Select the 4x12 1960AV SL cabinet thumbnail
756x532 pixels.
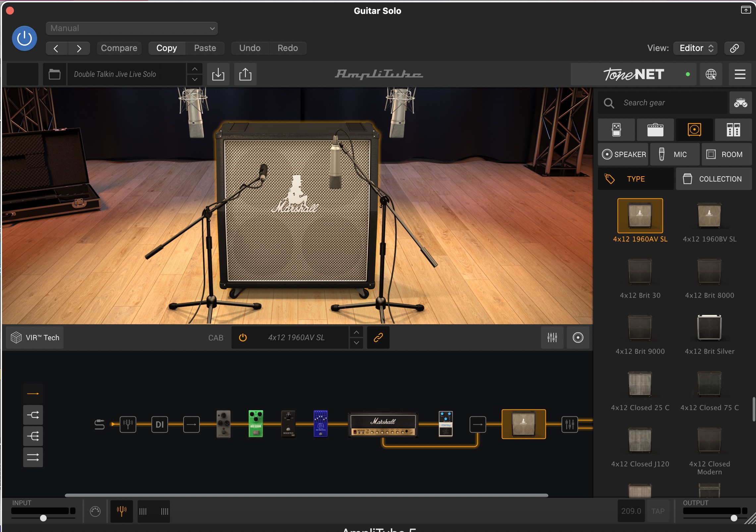coord(640,216)
